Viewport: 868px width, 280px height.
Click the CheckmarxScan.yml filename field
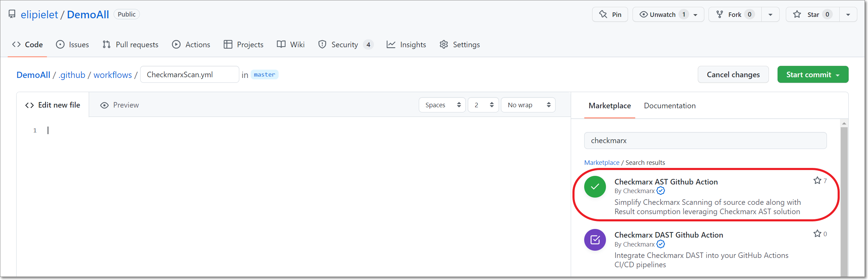190,74
